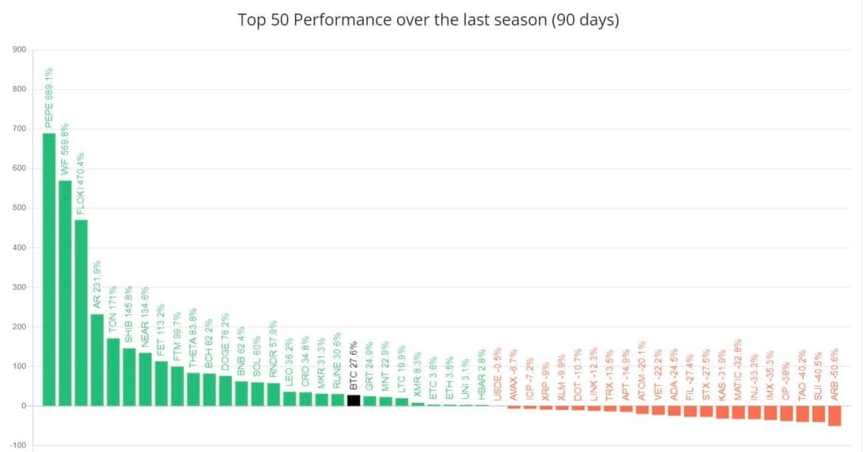The image size is (868, 452).
Task: Click the FLOKI performance bar
Action: 81,313
